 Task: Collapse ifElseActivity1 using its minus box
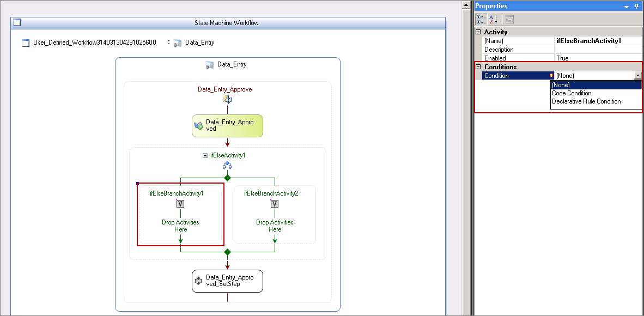(x=205, y=155)
